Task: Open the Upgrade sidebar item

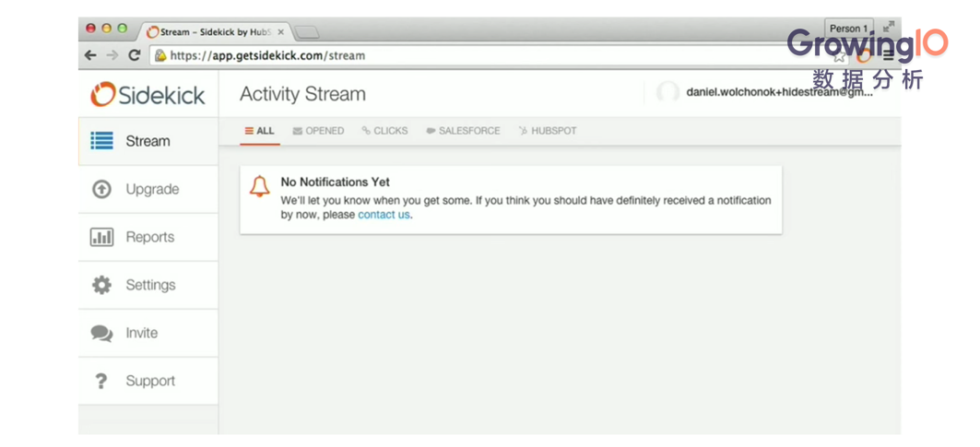Action: point(148,190)
